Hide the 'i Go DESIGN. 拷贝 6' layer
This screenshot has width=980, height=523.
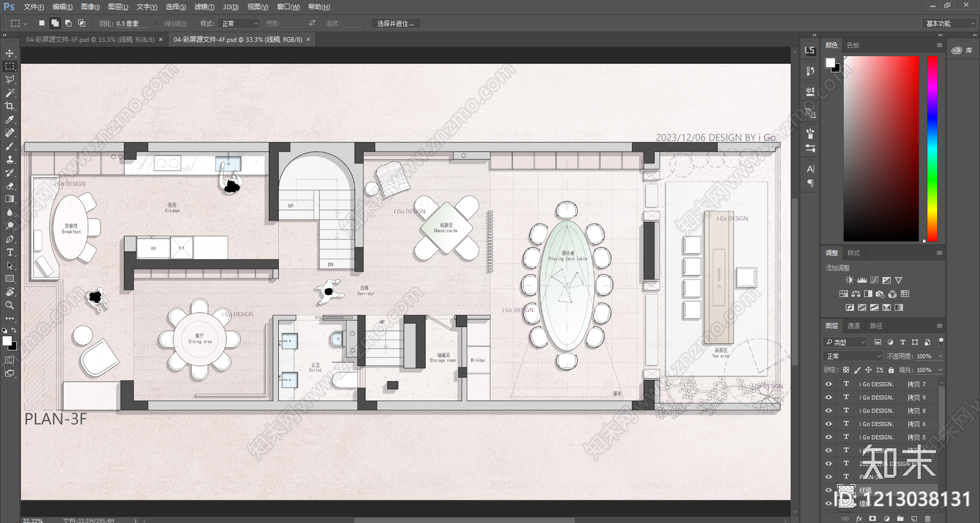[829, 424]
